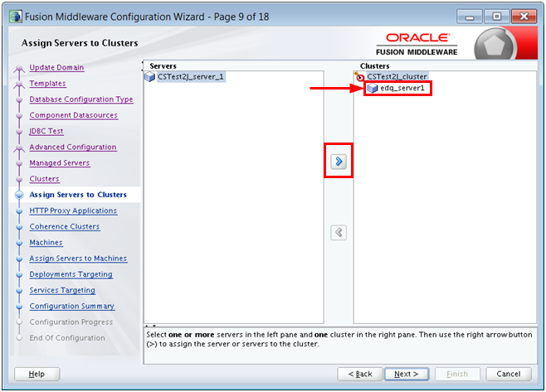Maximize the Configuration Wizard window

[496, 17]
